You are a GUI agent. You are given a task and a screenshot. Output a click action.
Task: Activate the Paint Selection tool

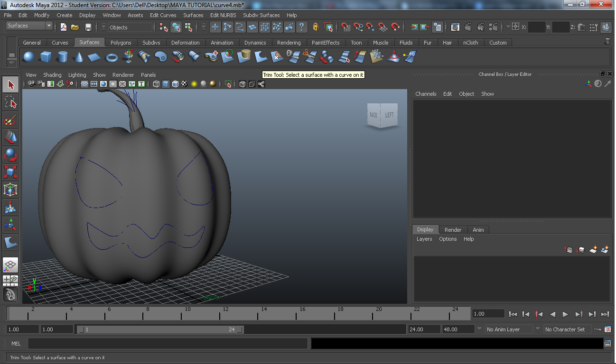[x=10, y=120]
